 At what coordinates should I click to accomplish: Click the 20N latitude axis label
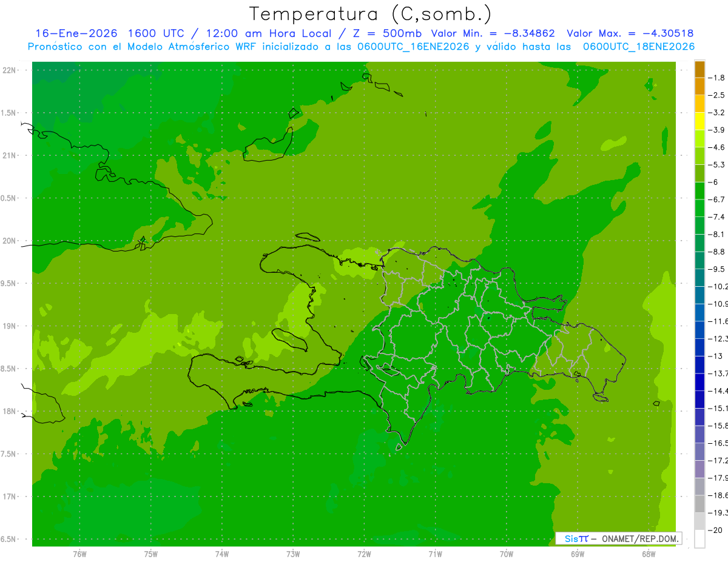tap(10, 241)
